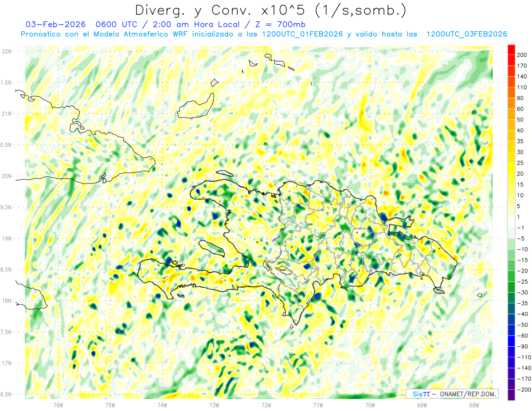Click the "-110" color scale value
The width and height of the screenshot is (532, 411).
(x=523, y=357)
